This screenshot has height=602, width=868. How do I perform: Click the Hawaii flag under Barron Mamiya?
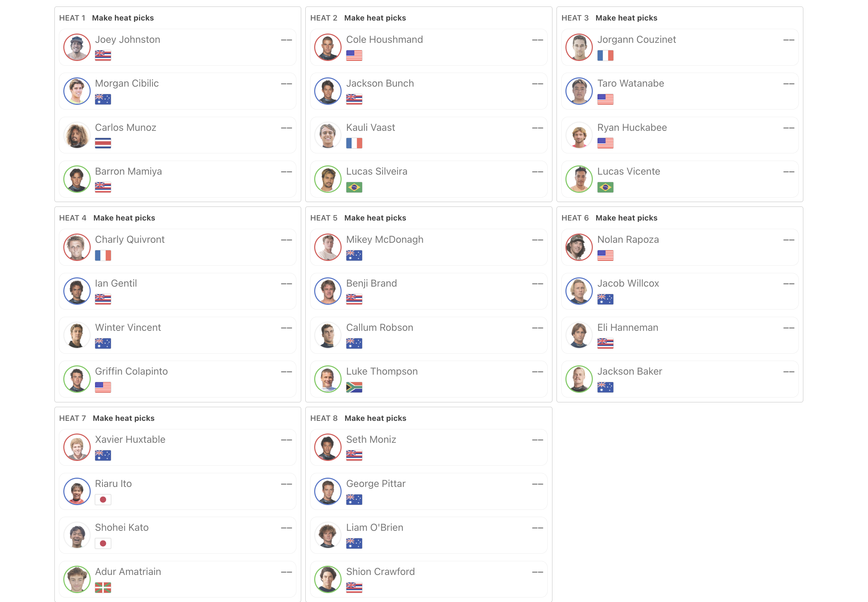tap(103, 187)
